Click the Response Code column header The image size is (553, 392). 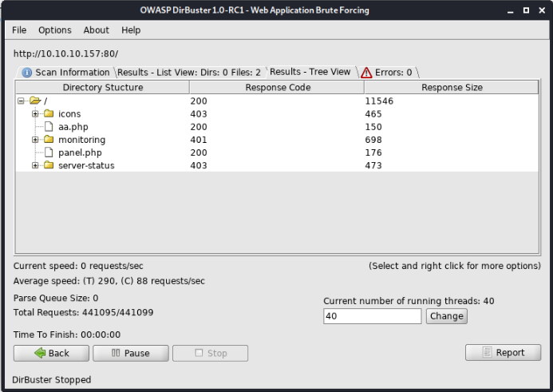pos(277,88)
